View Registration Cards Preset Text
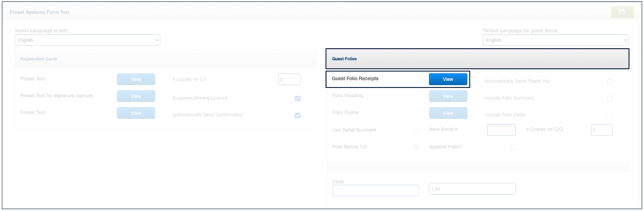This screenshot has width=644, height=211. click(136, 80)
